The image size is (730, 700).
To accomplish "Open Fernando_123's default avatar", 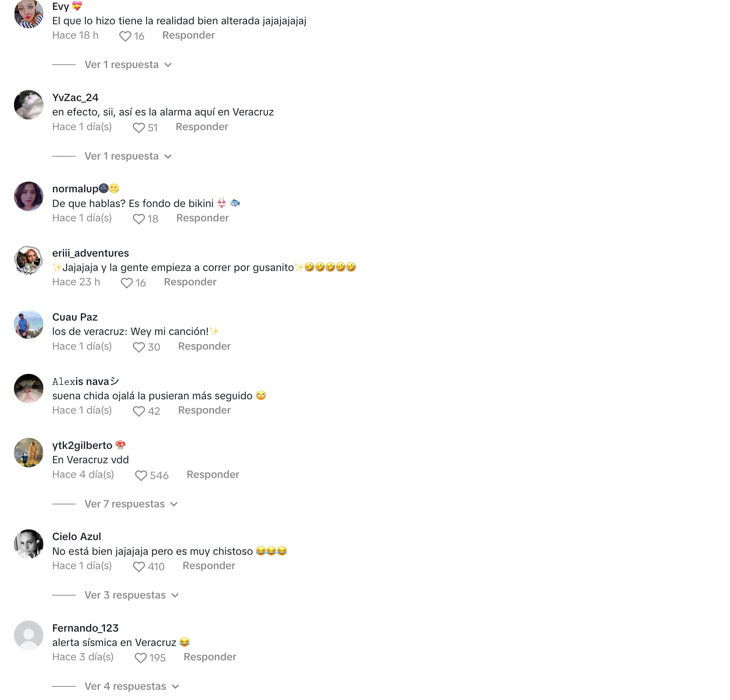I will (x=29, y=636).
